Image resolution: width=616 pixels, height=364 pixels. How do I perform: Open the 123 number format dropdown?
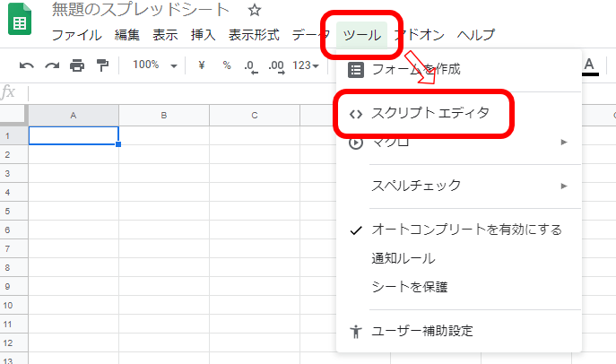coord(305,65)
